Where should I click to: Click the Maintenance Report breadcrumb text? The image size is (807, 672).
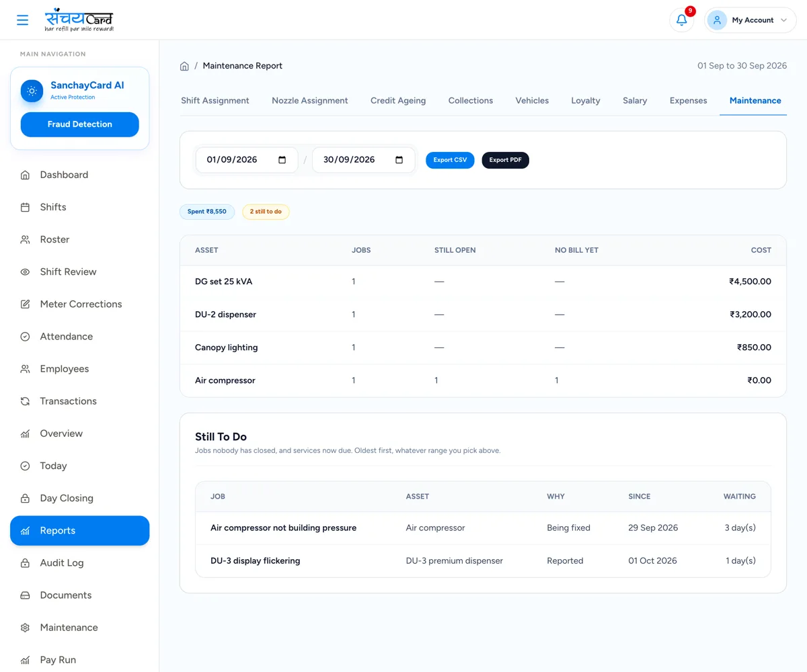[x=243, y=66]
